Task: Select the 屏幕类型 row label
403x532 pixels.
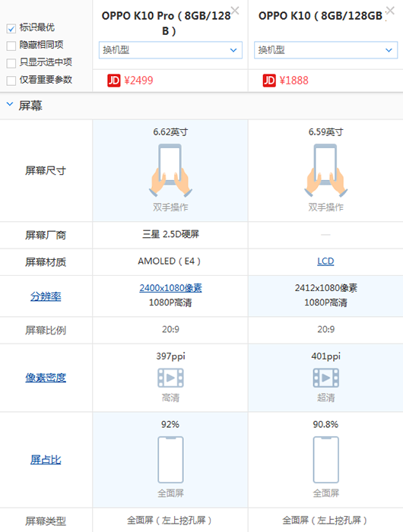Action: coord(46,521)
